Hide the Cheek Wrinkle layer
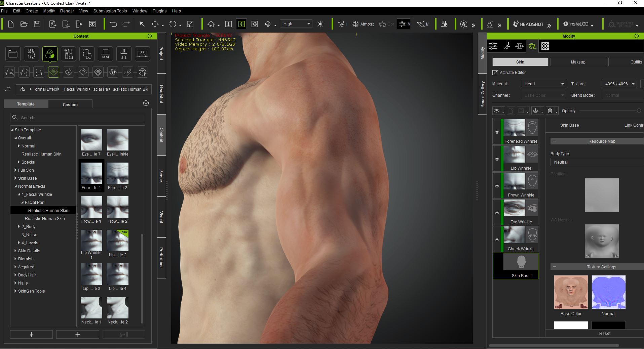This screenshot has width=644, height=349. [497, 239]
